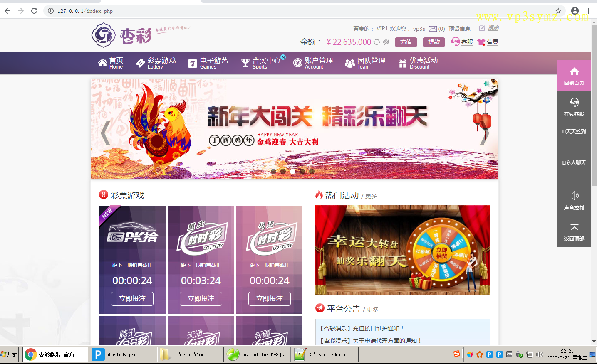This screenshot has height=364, width=597.
Task: Open the 重庆时时彩 game logo
Action: pyautogui.click(x=202, y=238)
